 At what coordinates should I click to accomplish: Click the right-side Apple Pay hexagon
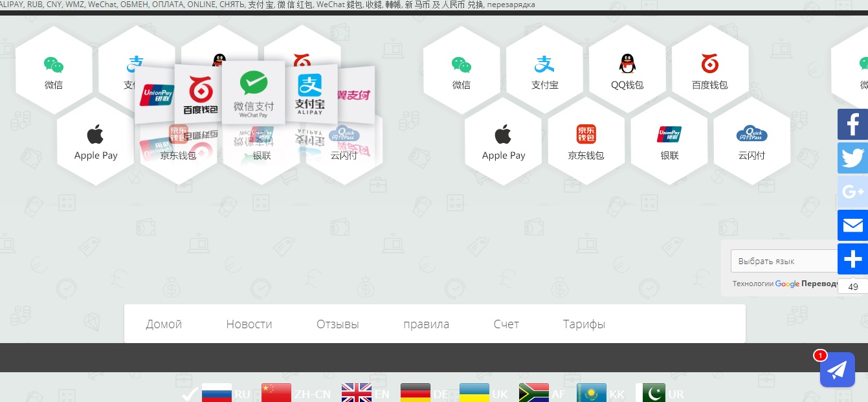[503, 141]
